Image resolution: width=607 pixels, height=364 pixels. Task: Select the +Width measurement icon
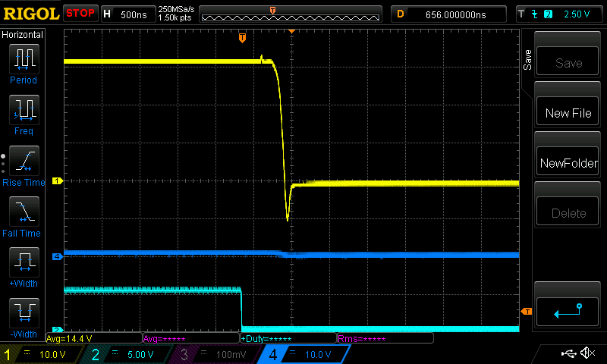(24, 262)
